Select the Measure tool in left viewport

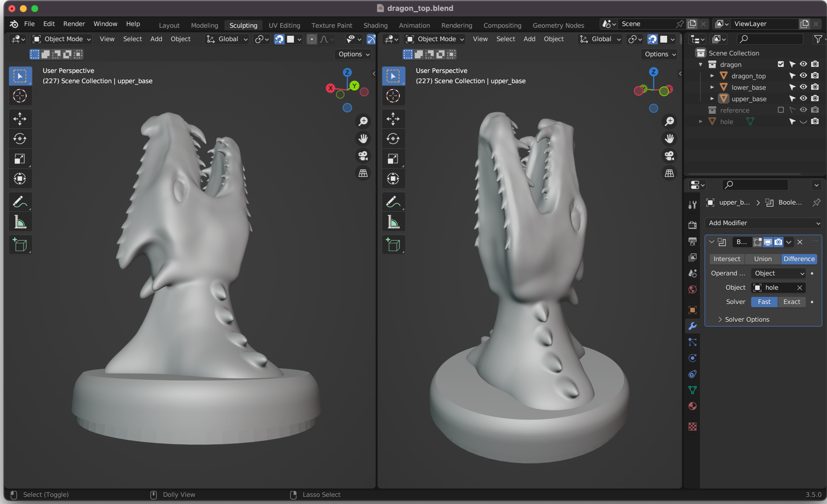pyautogui.click(x=20, y=222)
